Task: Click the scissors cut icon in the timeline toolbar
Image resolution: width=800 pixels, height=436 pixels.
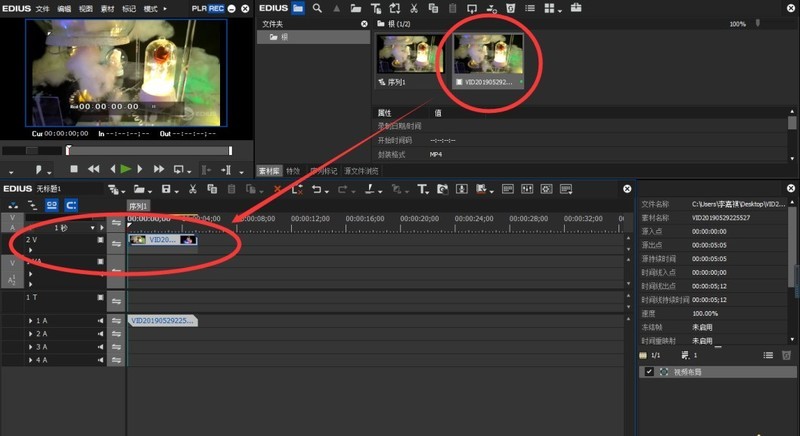Action: point(194,189)
